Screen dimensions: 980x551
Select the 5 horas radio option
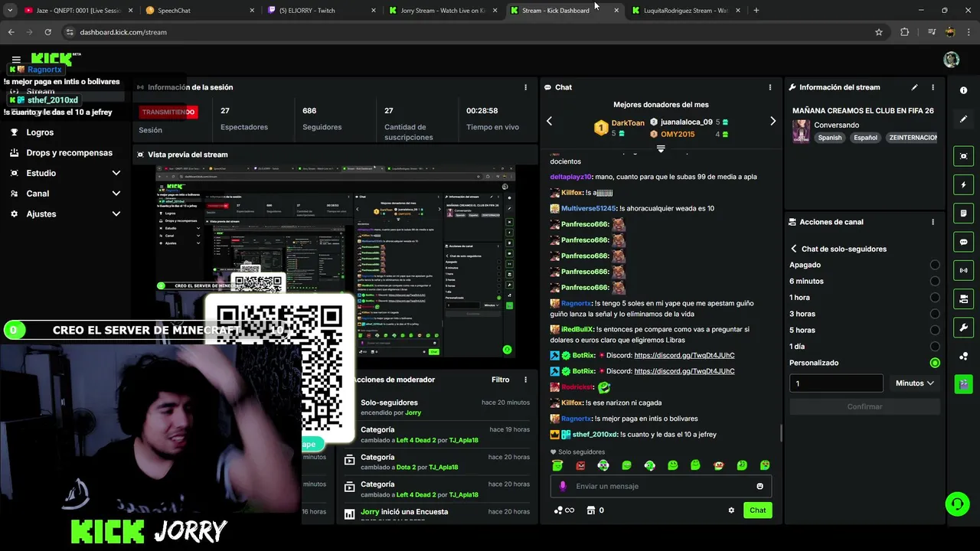click(935, 331)
